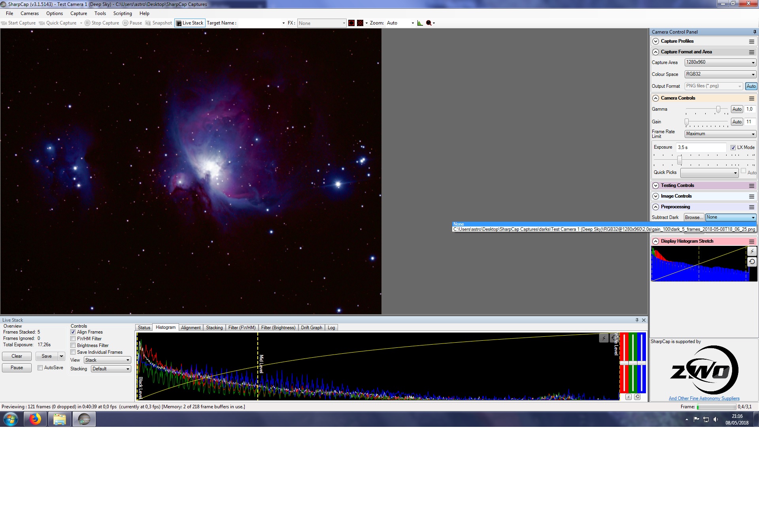Screen dimensions: 759x532
Task: Open the Camera Controls section hamburger menu
Action: click(x=751, y=98)
